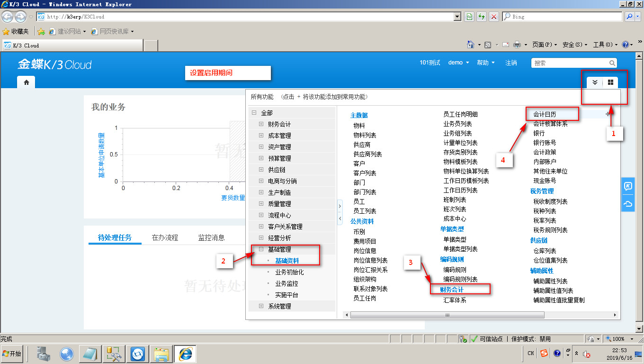Switch to the 监控消息 tab
This screenshot has height=364, width=644.
[211, 237]
